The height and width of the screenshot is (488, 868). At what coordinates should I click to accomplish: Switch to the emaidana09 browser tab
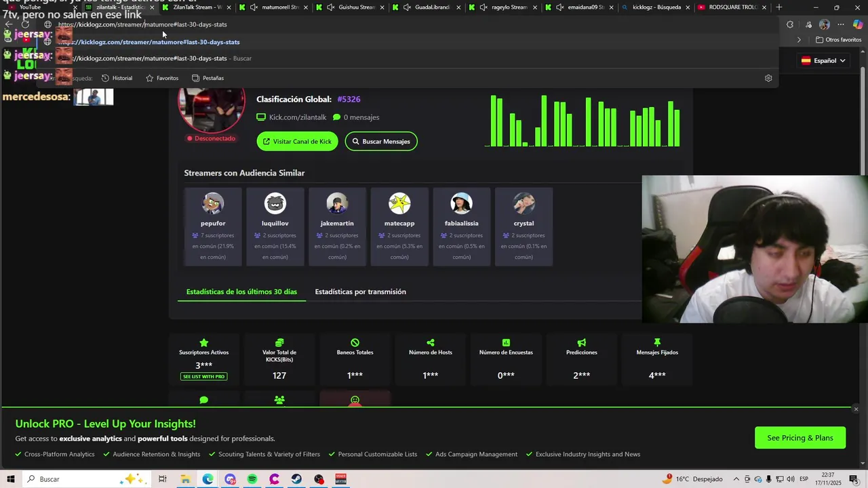coord(580,7)
